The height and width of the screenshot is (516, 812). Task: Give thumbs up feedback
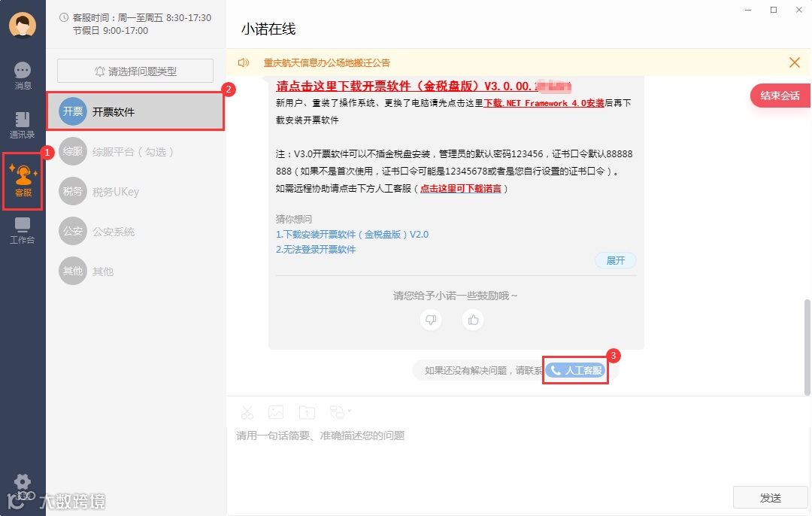point(473,320)
